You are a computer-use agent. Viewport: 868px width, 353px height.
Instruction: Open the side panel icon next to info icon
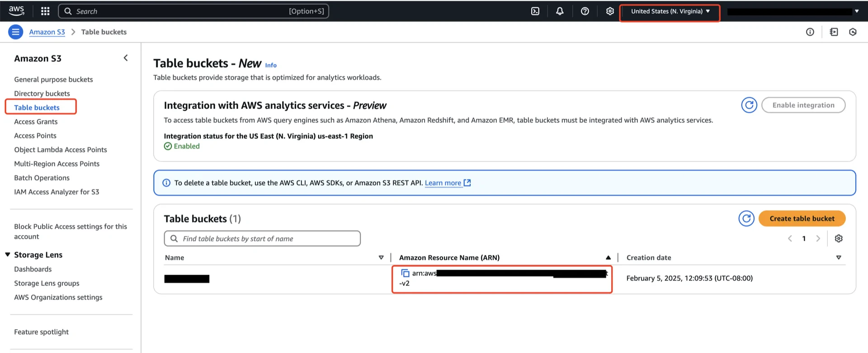834,32
